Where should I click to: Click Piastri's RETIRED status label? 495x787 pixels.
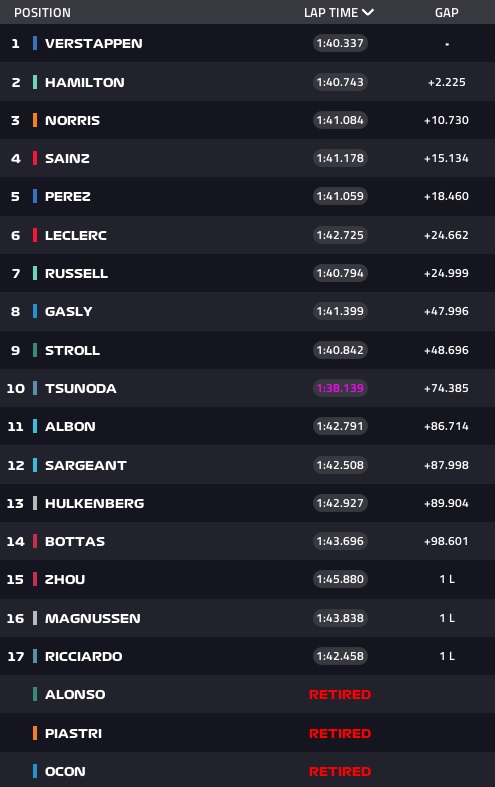(340, 733)
